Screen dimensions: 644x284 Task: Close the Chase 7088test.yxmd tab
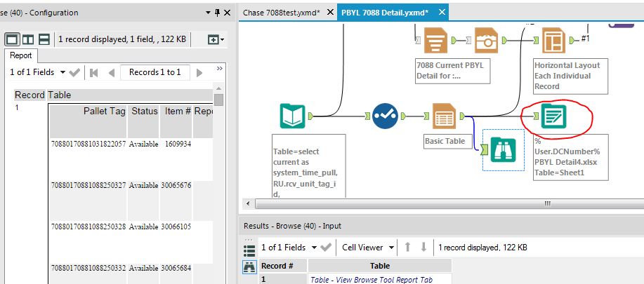[330, 13]
